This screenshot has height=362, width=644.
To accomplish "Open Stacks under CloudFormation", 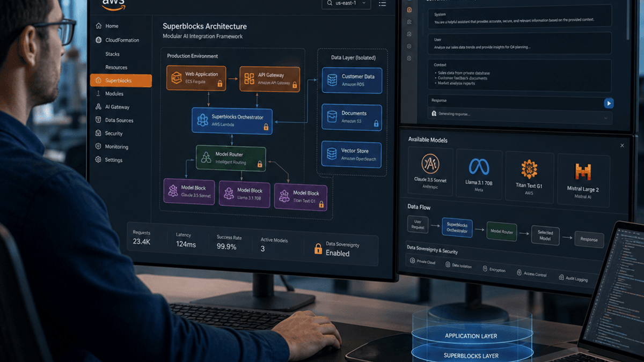I will 113,54.
